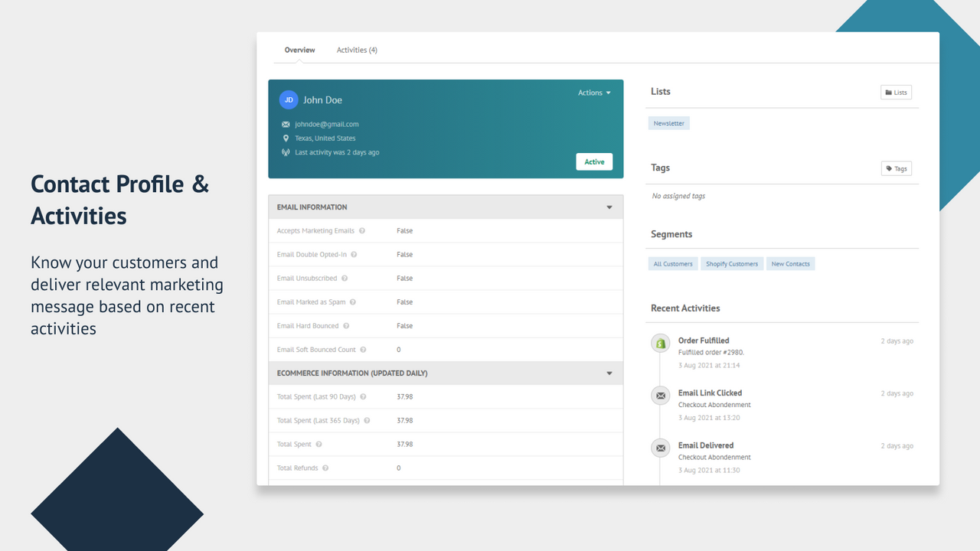Select the Shopify Customers segment
This screenshot has height=551, width=980.
click(731, 263)
